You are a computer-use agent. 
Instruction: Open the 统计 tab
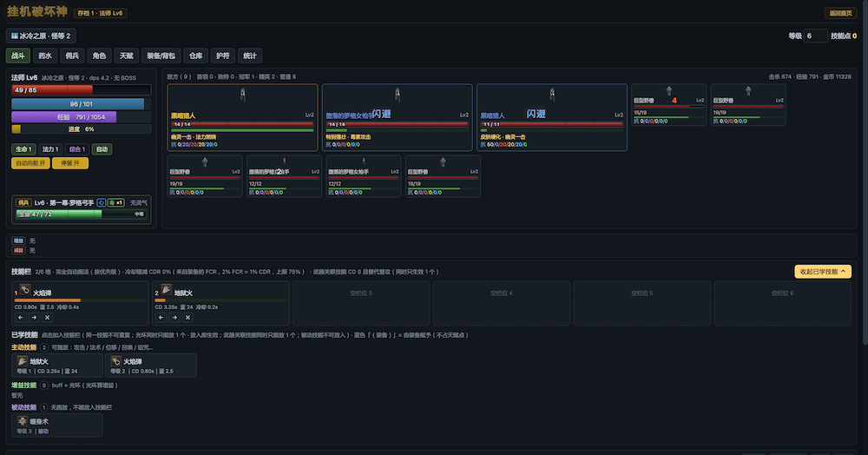(250, 56)
